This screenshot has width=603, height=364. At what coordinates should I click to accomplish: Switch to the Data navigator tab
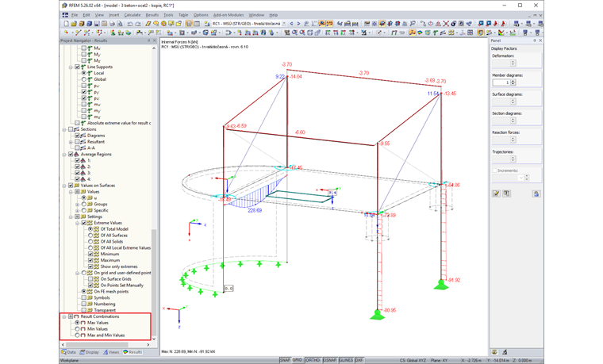69,352
